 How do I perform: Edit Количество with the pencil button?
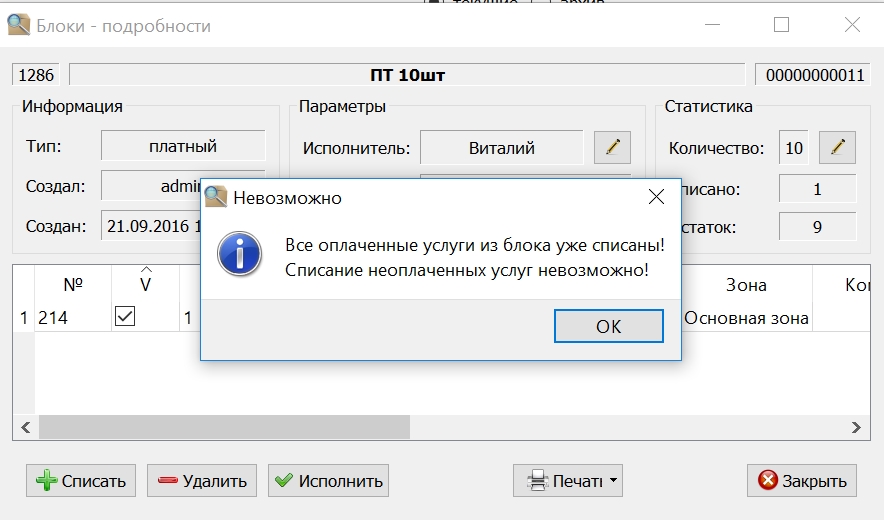click(837, 148)
